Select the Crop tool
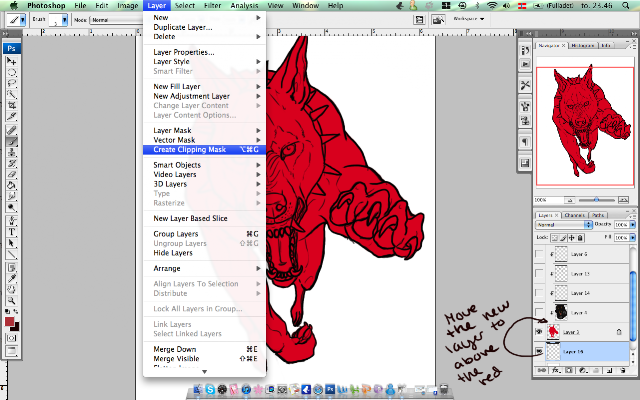The image size is (640, 400). (11, 105)
